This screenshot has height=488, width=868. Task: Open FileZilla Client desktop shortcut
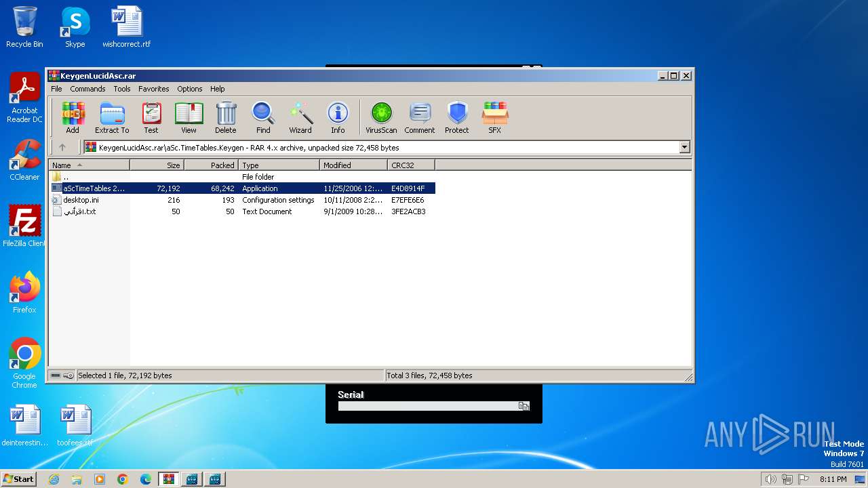point(24,226)
